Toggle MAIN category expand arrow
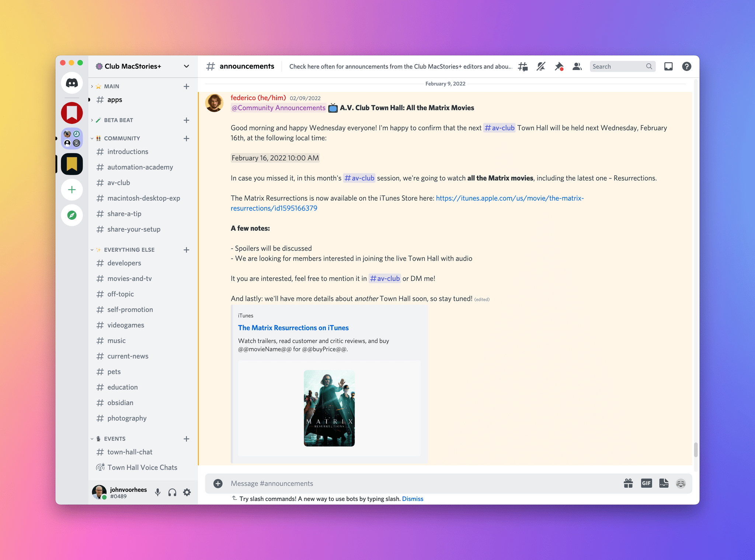Screen dimensions: 755x560 tap(92, 86)
